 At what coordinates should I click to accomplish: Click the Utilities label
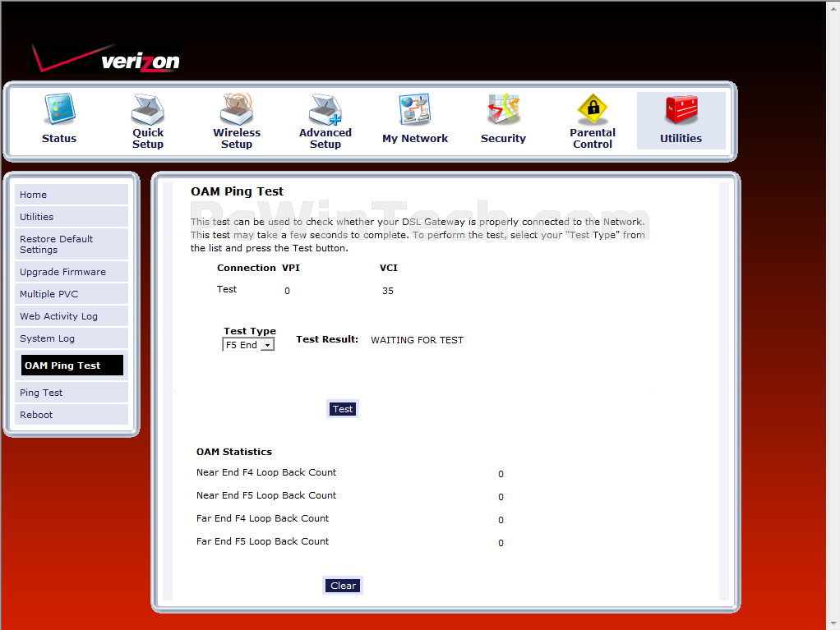click(x=681, y=139)
